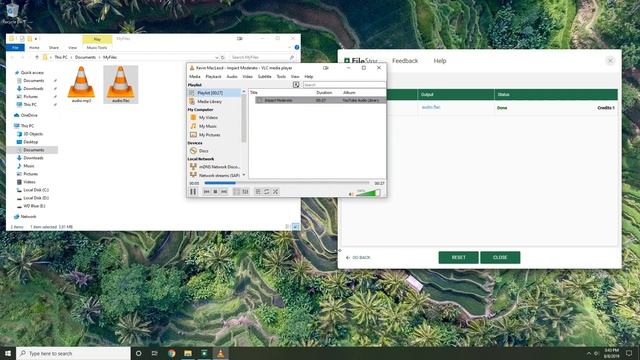Click the RESET button in FileStar
This screenshot has height=360, width=640.
coord(458,258)
